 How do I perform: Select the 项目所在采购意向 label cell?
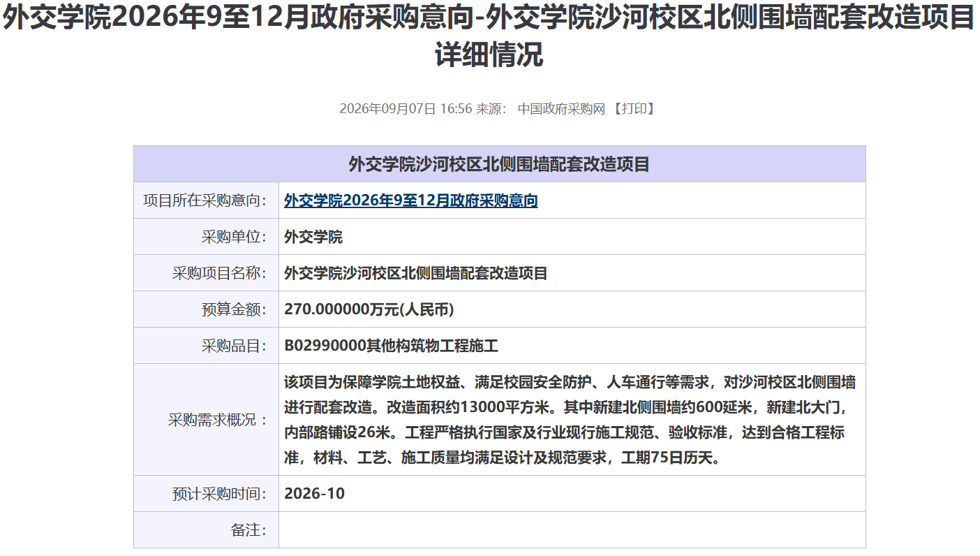[206, 200]
